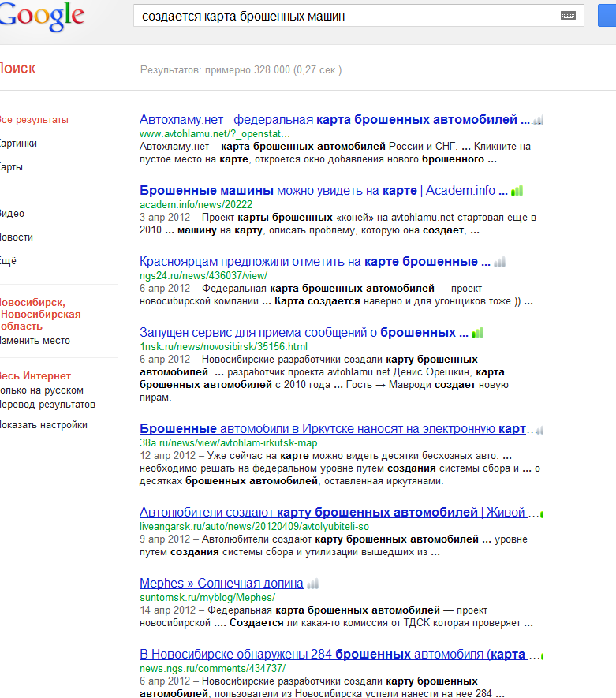Image resolution: width=616 pixels, height=698 pixels.
Task: Select Весь Интернет filter
Action: point(35,375)
